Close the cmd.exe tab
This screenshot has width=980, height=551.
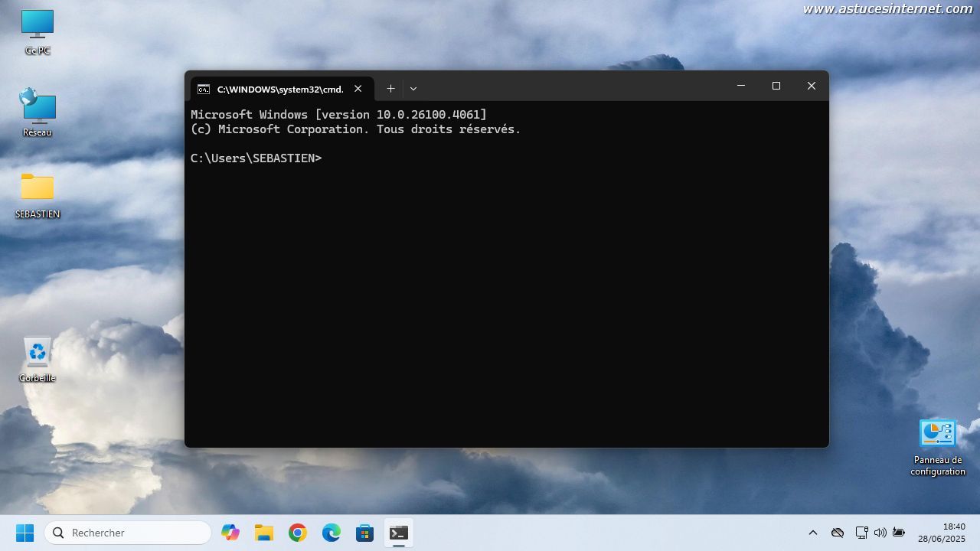pos(358,89)
